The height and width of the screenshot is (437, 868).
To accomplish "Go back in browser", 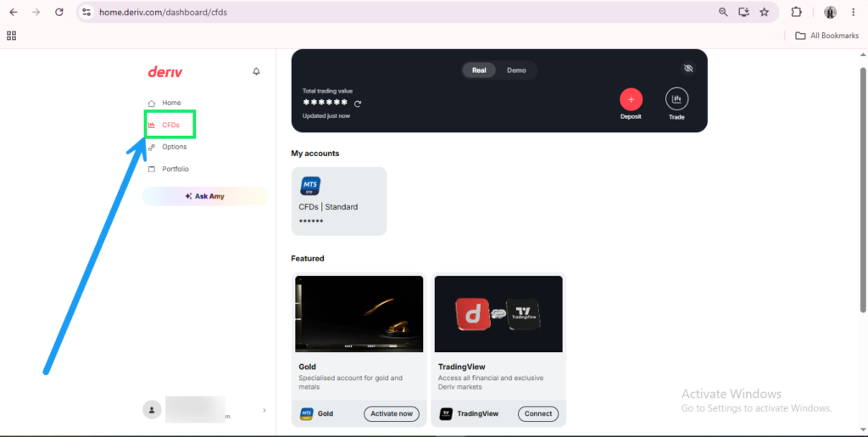I will pos(14,12).
